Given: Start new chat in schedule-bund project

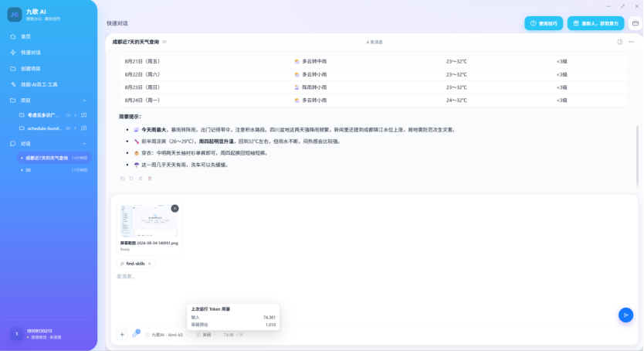Looking at the screenshot, I should 84,128.
